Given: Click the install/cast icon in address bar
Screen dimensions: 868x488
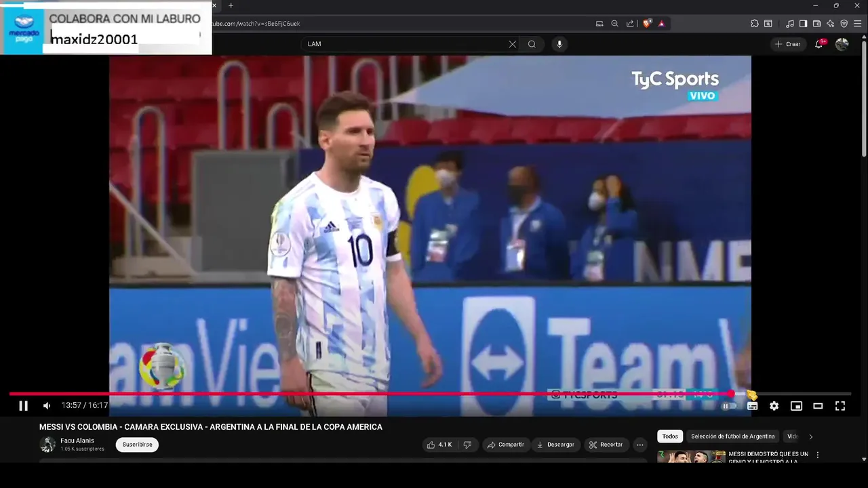Looking at the screenshot, I should click(x=599, y=24).
